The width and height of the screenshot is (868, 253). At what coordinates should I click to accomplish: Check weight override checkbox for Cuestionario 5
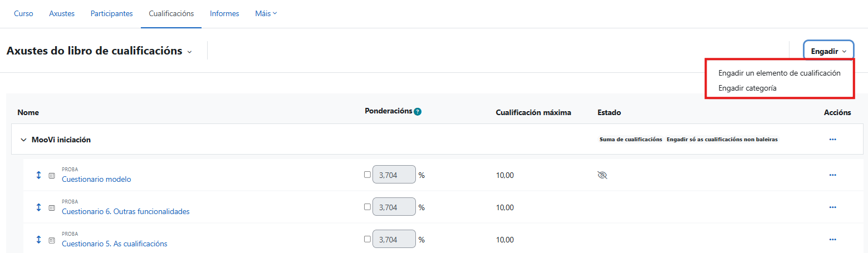[367, 239]
